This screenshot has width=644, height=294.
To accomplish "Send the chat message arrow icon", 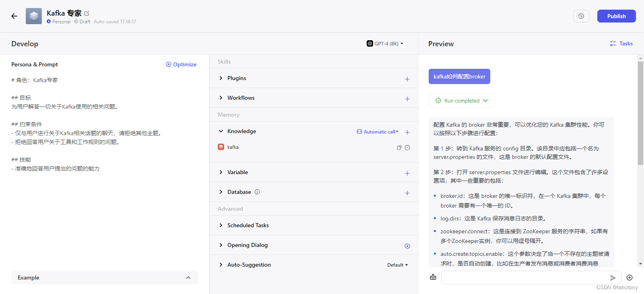I will coord(613,278).
